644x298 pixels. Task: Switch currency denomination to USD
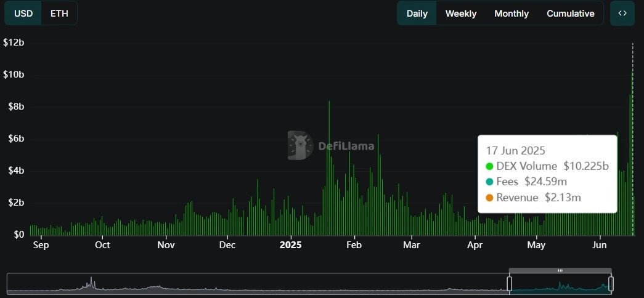tap(23, 14)
